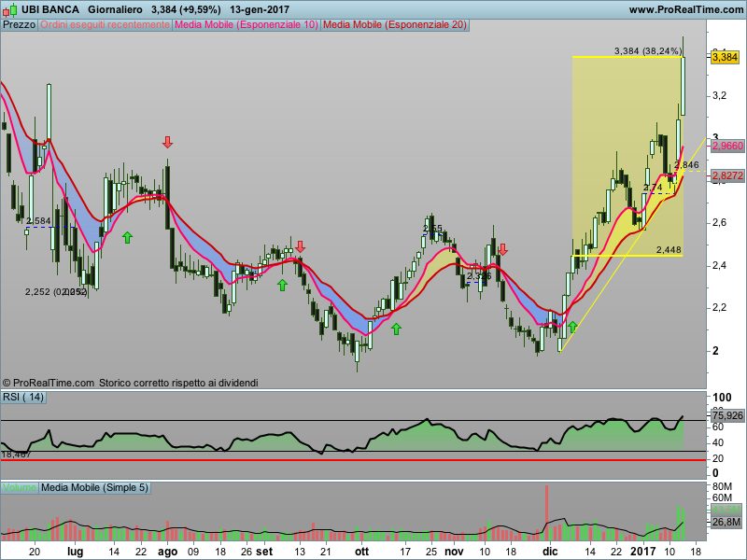This screenshot has width=747, height=560.
Task: Click the tallest red volume bar in December
Action: [x=546, y=512]
